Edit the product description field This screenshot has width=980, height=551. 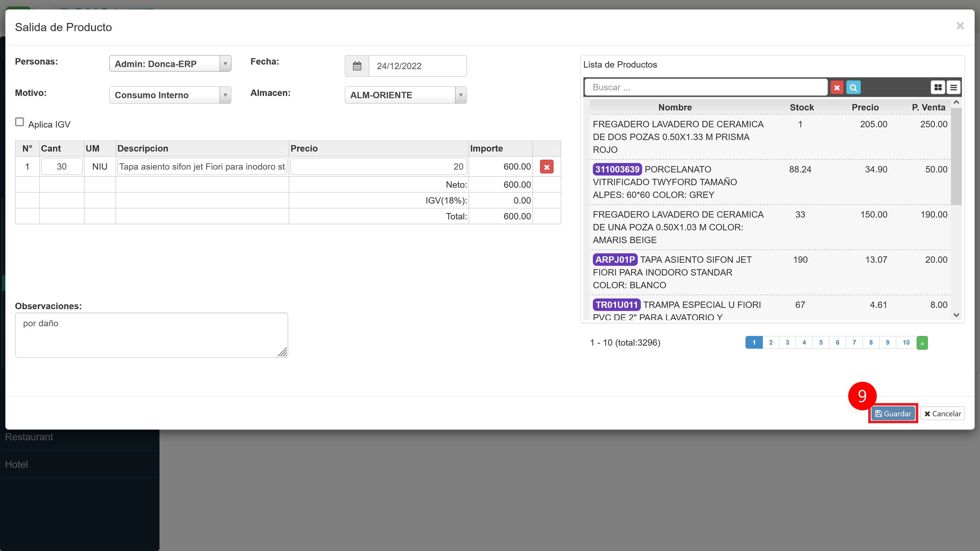click(202, 167)
